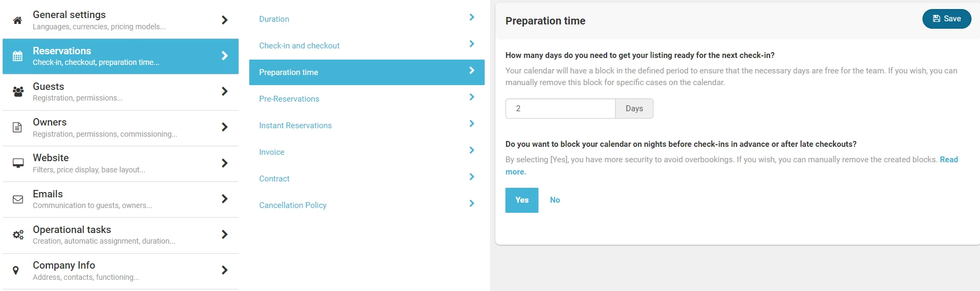Select Yes for blocking calendar nights

(521, 200)
